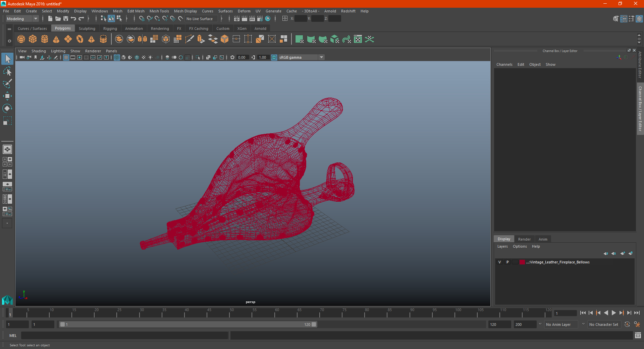Open the Modeling menu set dropdown

coord(22,19)
